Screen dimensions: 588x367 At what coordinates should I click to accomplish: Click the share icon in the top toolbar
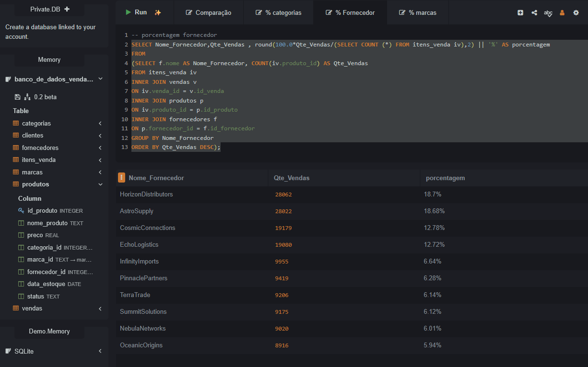pyautogui.click(x=534, y=12)
